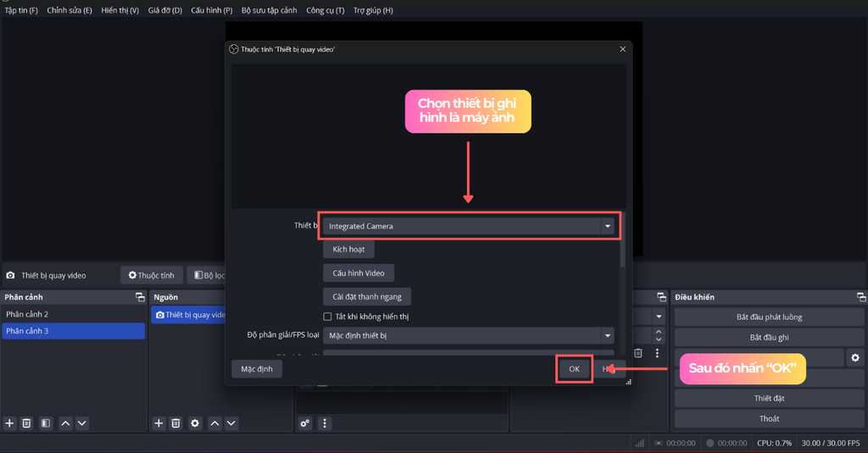868x453 pixels.
Task: Delete selected scene with trash icon
Action: point(26,423)
